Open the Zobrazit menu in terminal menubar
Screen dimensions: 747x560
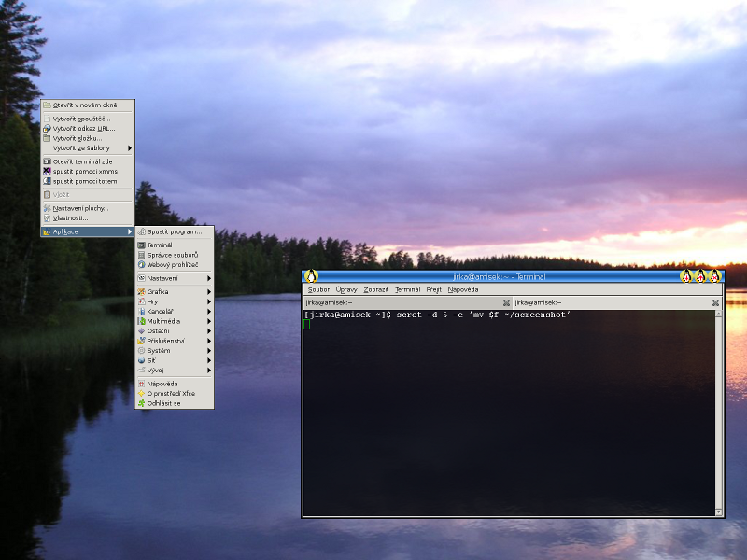(376, 289)
